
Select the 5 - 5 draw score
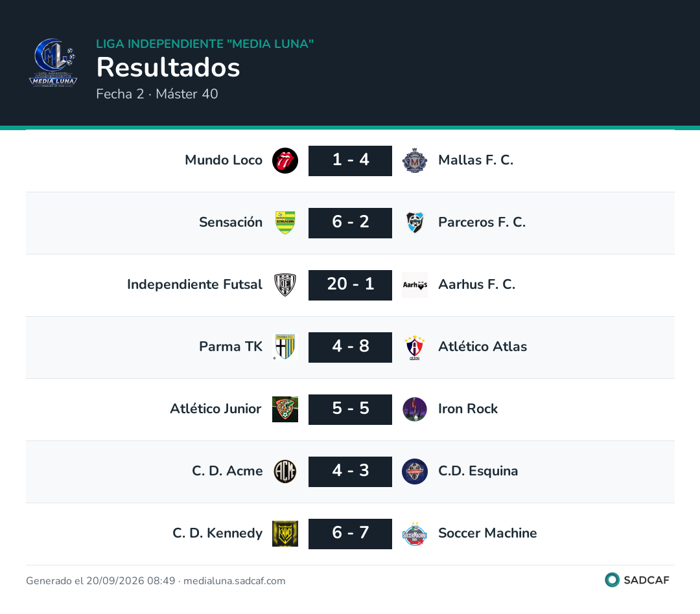click(350, 409)
